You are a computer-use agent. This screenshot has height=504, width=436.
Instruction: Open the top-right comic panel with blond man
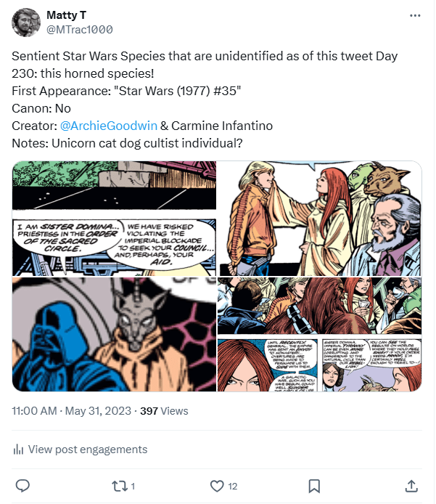click(320, 217)
